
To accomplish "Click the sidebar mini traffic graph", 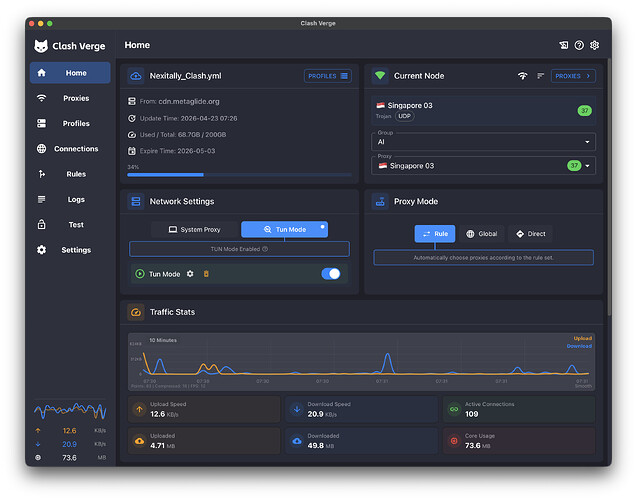I will click(70, 411).
